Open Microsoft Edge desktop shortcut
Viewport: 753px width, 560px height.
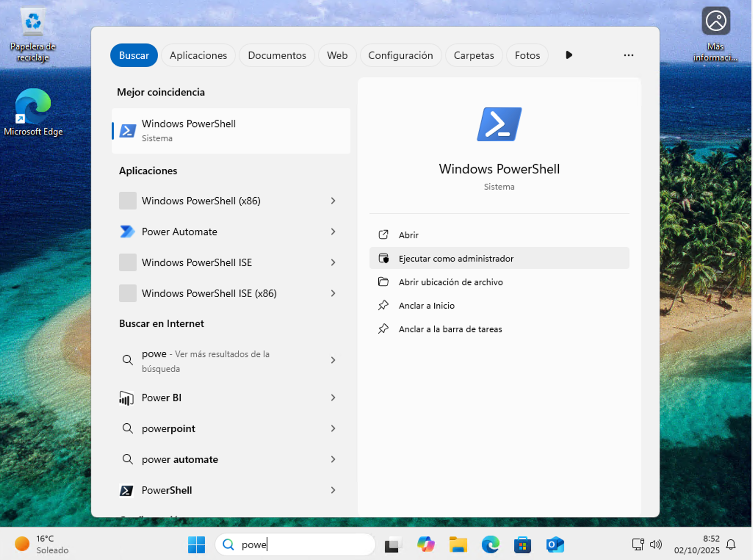tap(33, 112)
